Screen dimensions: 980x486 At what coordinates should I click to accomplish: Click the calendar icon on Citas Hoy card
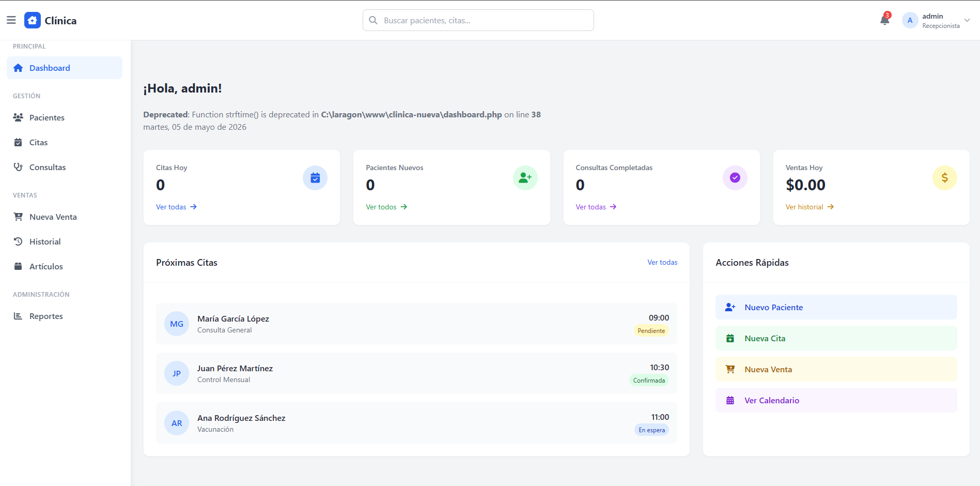(x=315, y=178)
